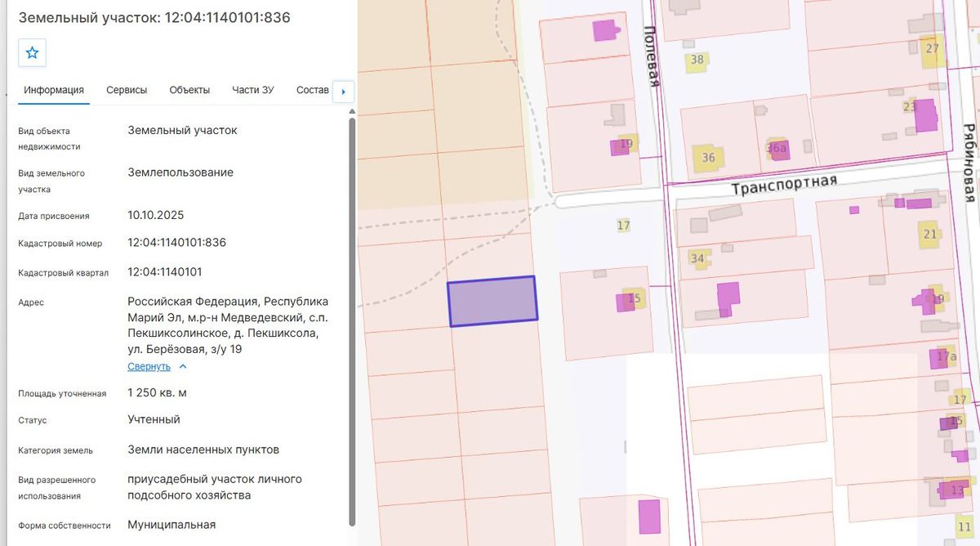Select house number 21 on the map

click(x=930, y=235)
